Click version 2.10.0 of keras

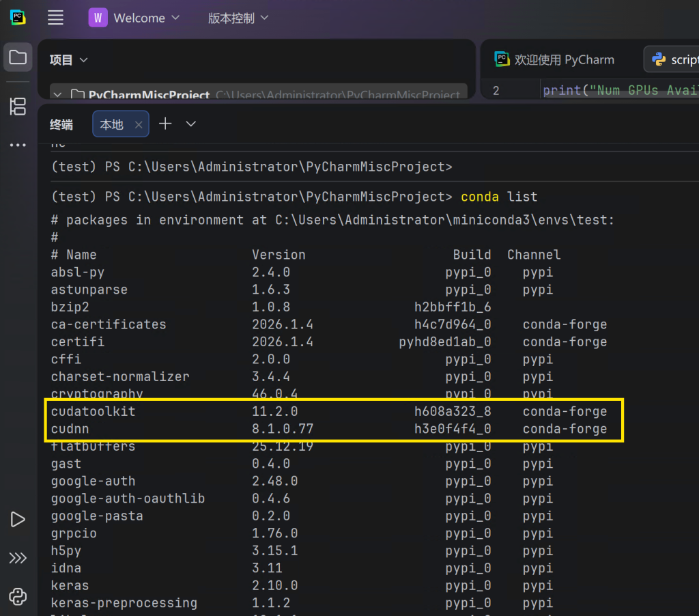coord(275,585)
